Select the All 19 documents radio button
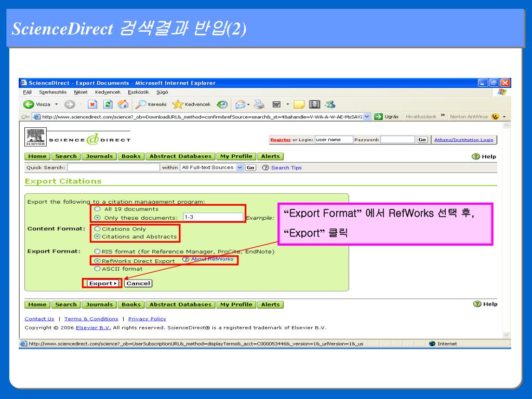Screen dimensions: 532x399 coord(97,209)
